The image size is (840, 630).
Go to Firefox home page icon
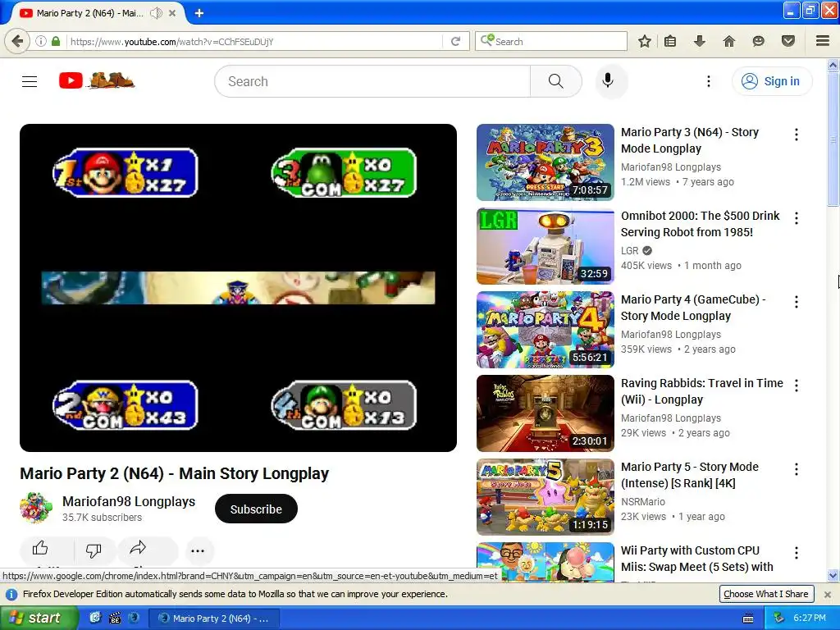pyautogui.click(x=728, y=41)
